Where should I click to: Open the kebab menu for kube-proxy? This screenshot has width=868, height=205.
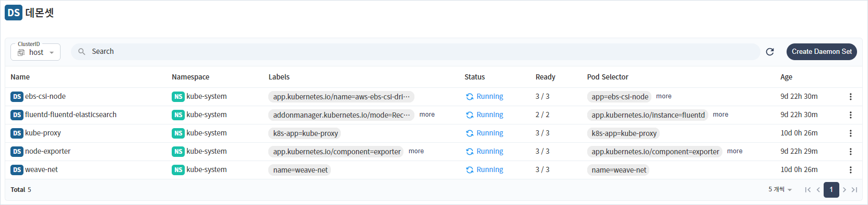click(x=850, y=133)
